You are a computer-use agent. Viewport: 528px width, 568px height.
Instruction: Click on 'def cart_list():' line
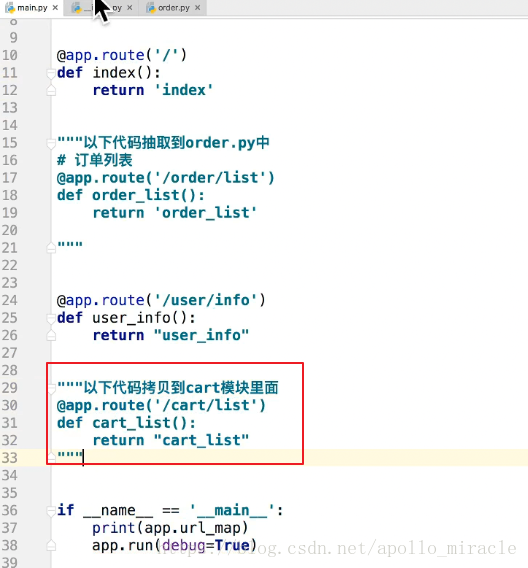(x=126, y=423)
